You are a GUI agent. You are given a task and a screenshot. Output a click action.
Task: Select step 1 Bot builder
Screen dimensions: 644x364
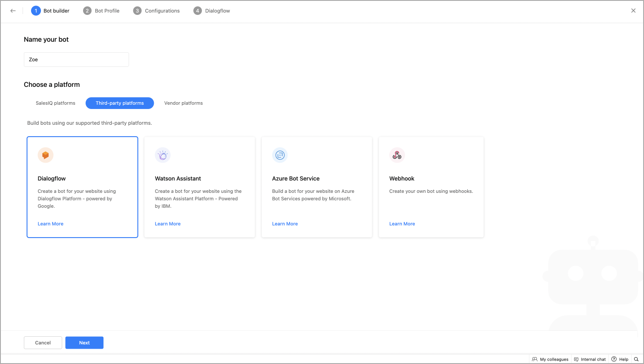coord(50,11)
